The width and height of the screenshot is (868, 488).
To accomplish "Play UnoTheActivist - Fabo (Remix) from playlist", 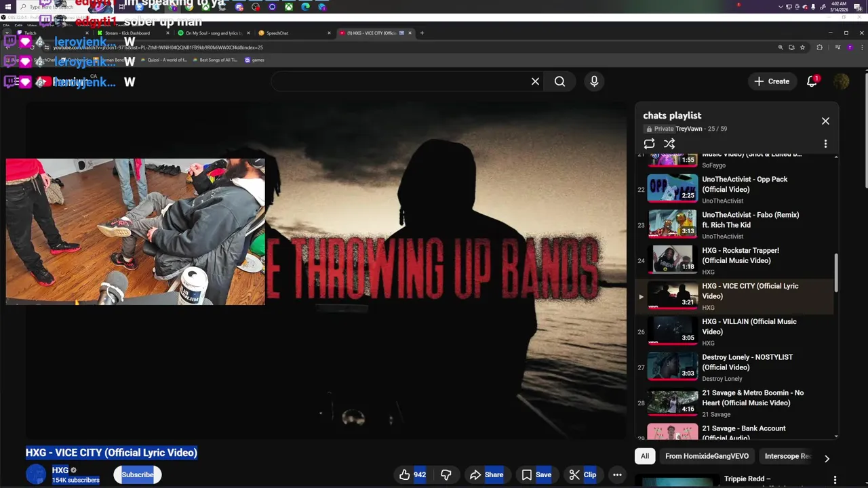I will [x=735, y=225].
